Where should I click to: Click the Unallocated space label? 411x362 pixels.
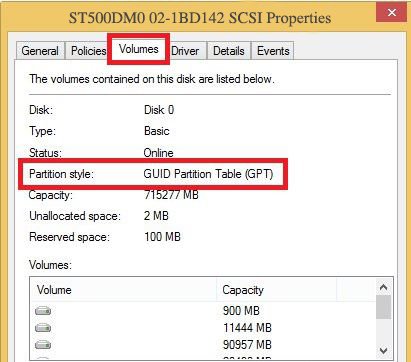point(75,216)
